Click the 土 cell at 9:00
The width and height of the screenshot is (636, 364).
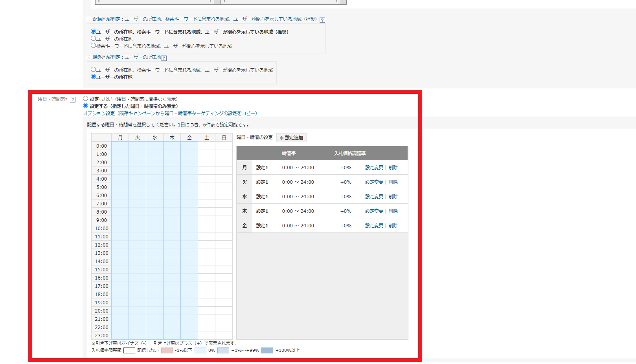click(x=207, y=220)
